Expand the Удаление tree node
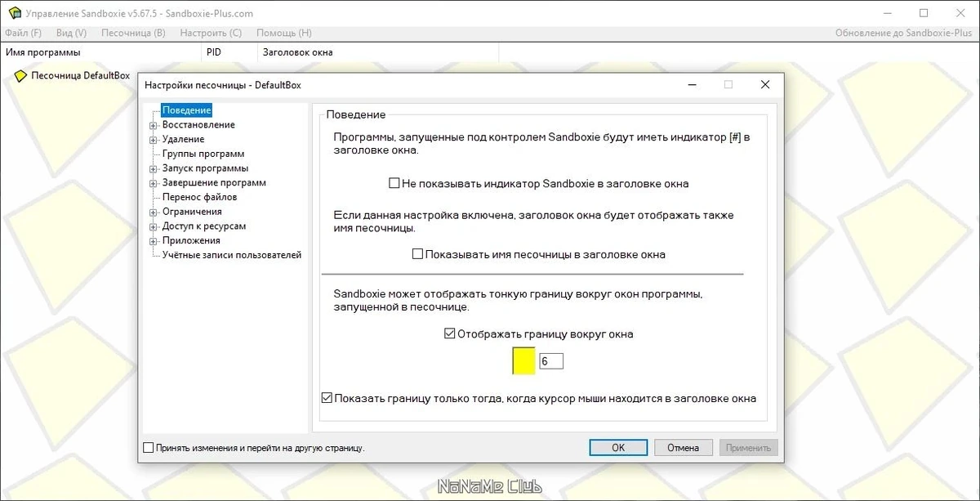 tap(153, 140)
